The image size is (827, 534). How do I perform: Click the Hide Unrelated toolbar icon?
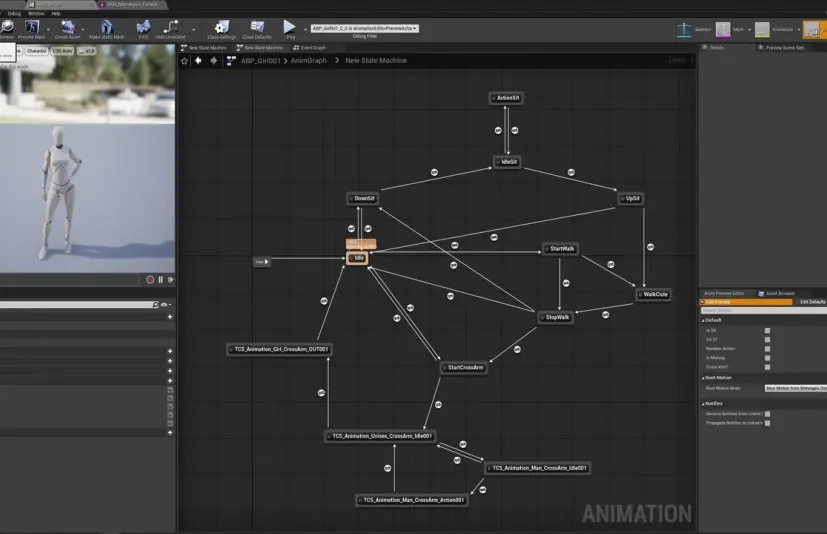[171, 27]
